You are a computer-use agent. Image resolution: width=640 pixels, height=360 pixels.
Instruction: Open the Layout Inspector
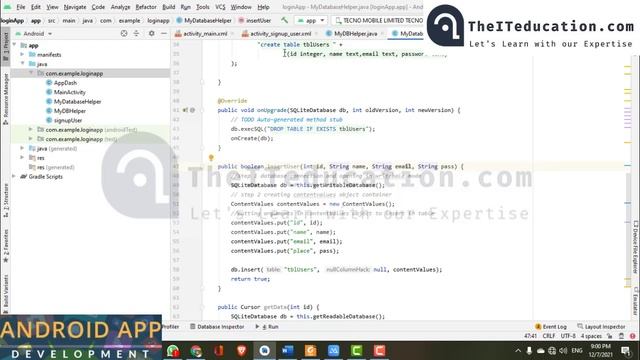[x=601, y=327]
